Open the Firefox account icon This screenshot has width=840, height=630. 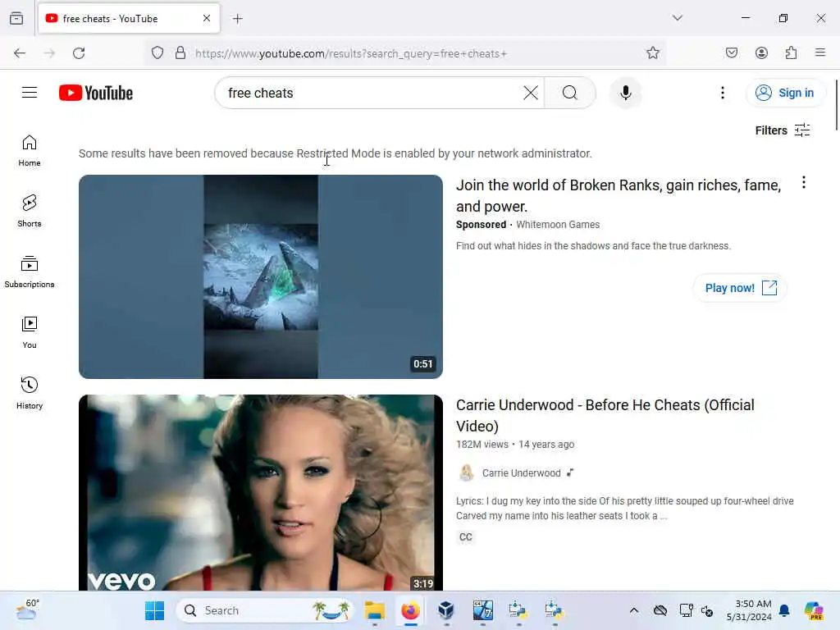click(761, 52)
